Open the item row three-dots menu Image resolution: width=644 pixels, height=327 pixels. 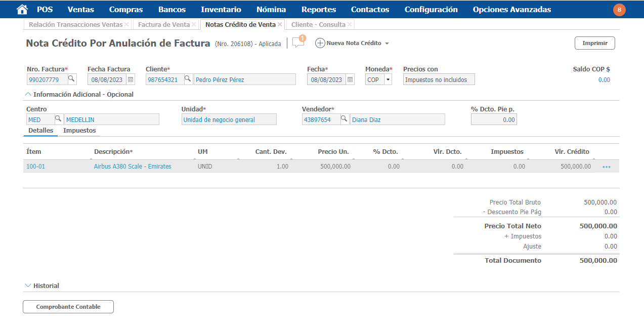[606, 167]
